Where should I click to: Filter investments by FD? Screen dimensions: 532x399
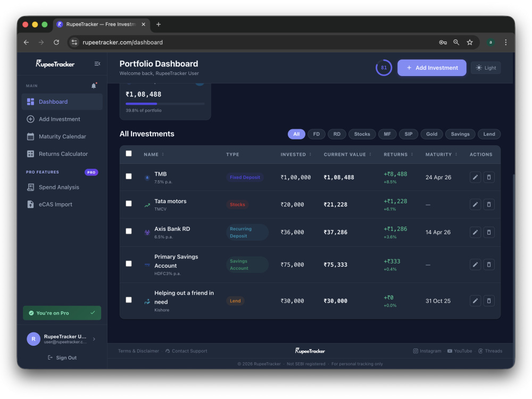click(x=316, y=135)
